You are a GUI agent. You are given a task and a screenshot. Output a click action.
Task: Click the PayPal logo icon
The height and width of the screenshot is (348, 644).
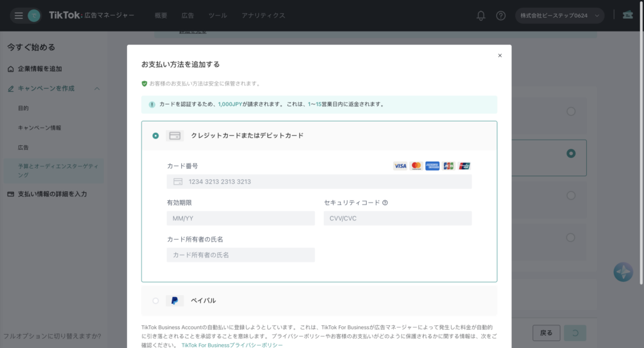175,301
